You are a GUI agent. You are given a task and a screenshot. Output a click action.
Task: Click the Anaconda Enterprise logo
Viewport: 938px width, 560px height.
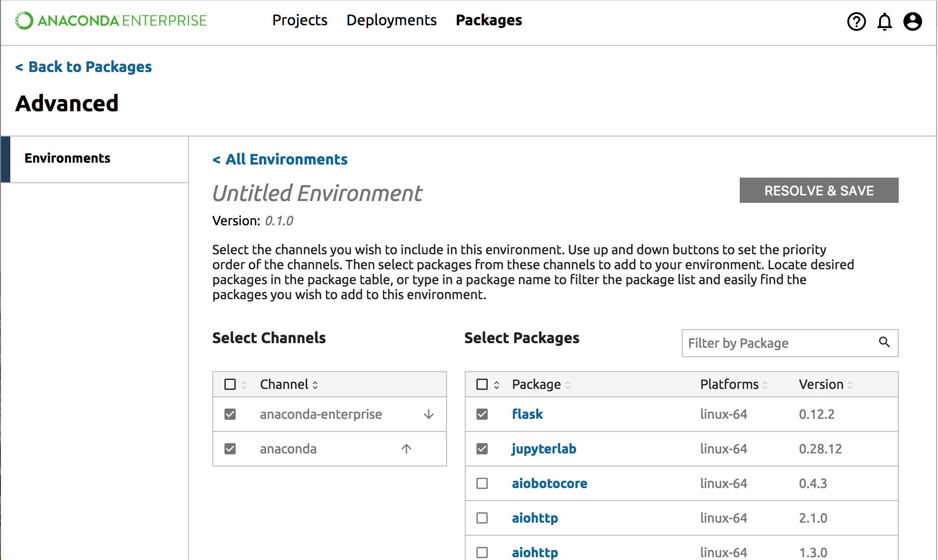click(111, 21)
